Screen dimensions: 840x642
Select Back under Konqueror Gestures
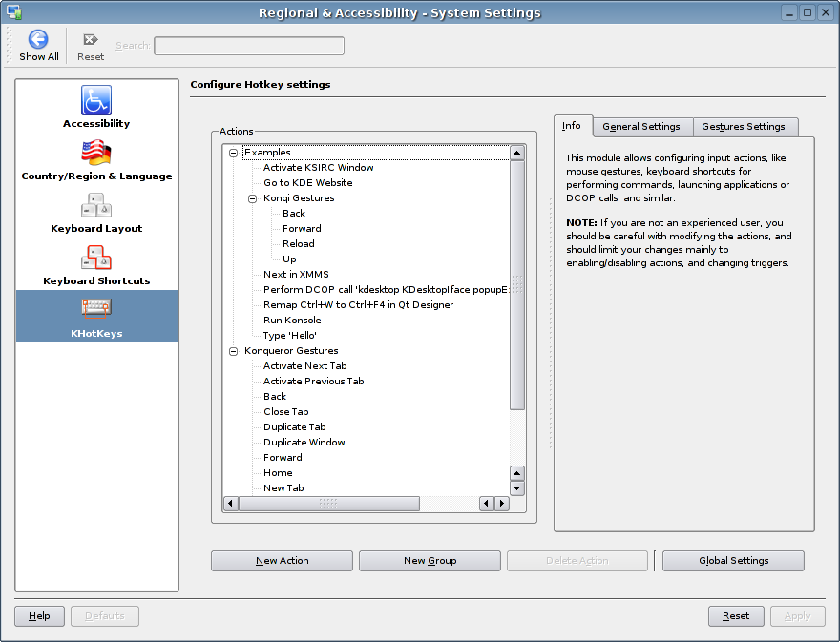click(x=275, y=396)
